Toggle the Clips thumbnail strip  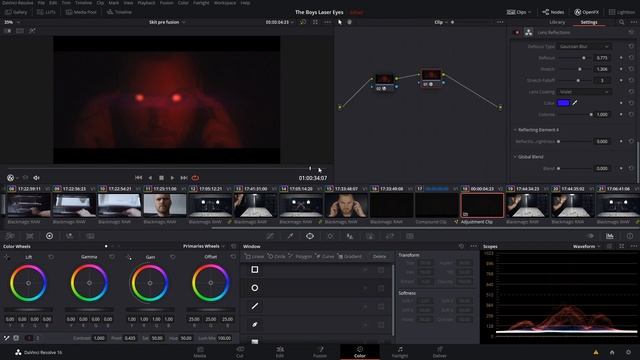click(519, 12)
